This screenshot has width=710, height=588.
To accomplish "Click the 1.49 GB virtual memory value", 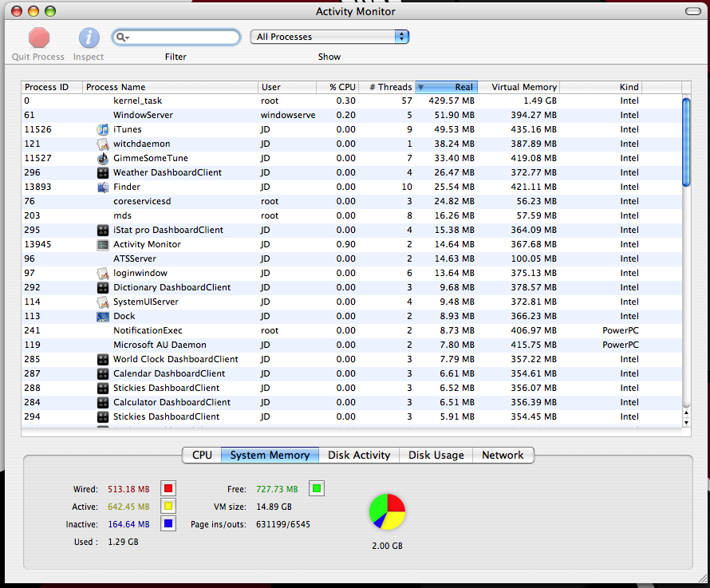I will click(540, 101).
